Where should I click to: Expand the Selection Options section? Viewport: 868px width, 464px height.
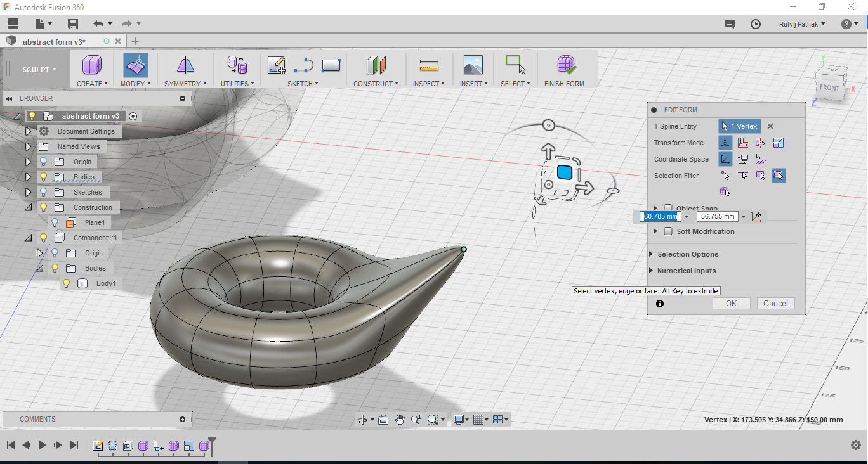[688, 254]
